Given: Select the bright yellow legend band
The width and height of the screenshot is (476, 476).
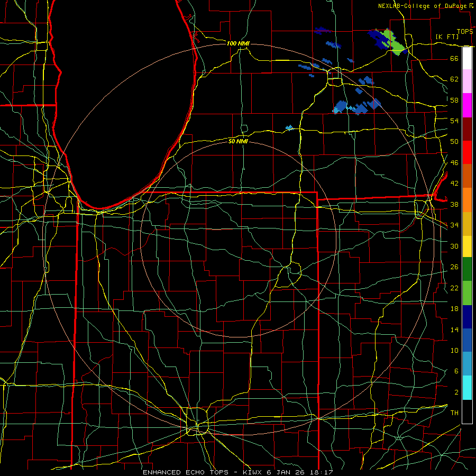Looking at the screenshot, I should (x=467, y=246).
